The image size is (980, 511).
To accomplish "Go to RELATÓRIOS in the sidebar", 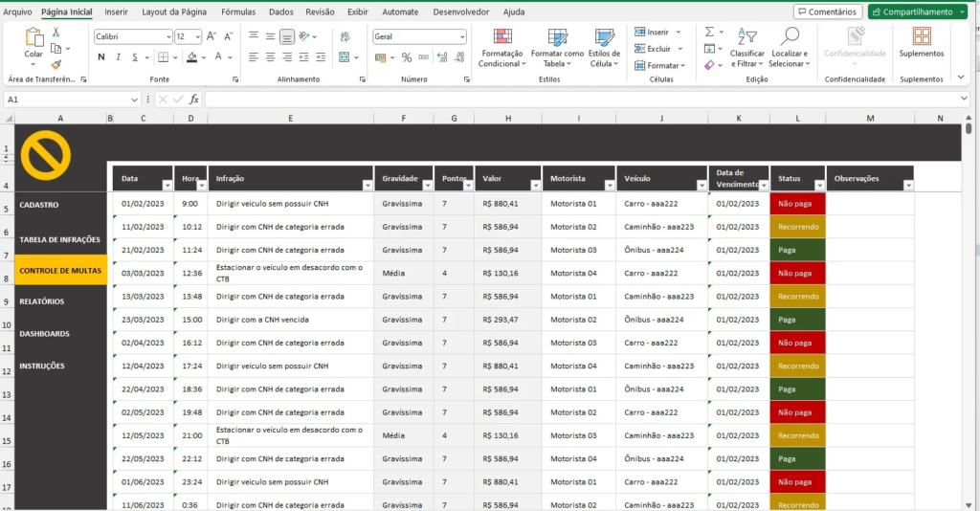I will click(x=42, y=301).
